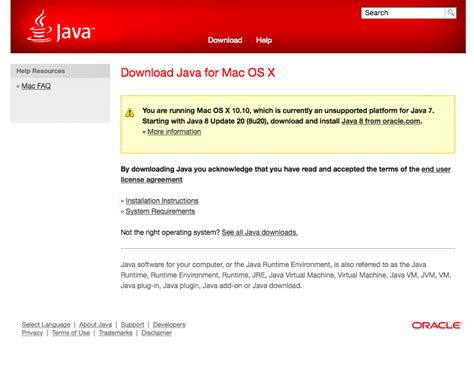Open Trademarks footer link

[x=116, y=333]
